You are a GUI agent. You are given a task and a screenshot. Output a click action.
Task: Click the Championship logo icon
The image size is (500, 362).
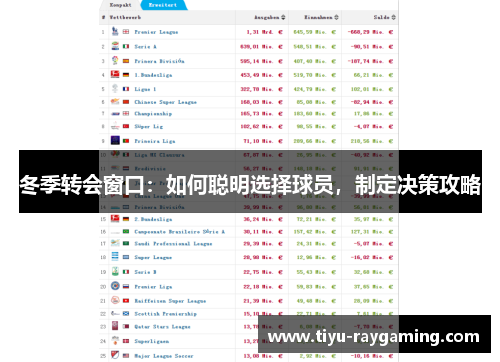point(115,114)
